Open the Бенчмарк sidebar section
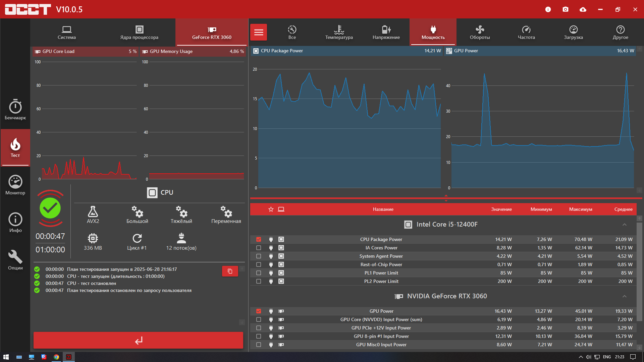644x362 pixels. pos(15,110)
